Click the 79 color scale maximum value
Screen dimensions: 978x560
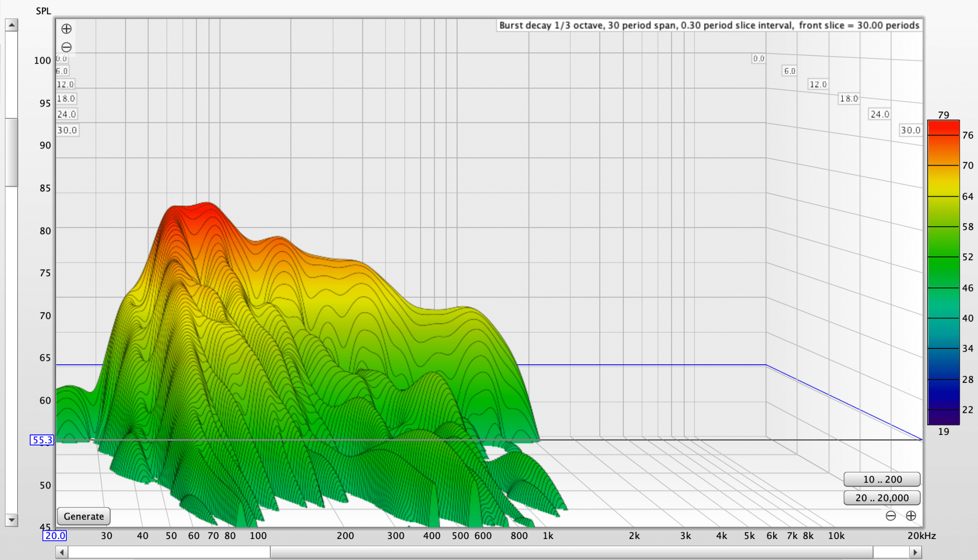pos(943,115)
